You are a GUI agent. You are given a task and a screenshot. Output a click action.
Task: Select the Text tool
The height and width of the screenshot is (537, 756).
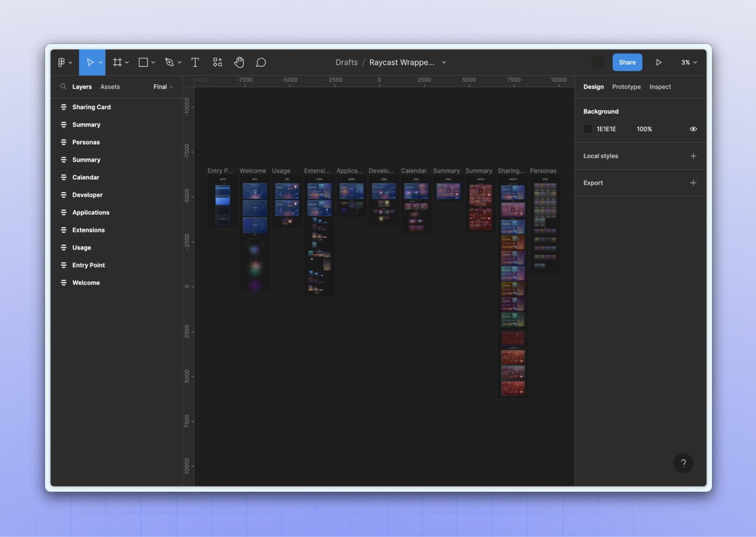(195, 63)
